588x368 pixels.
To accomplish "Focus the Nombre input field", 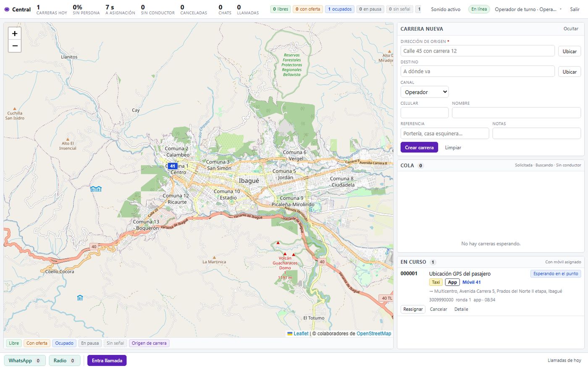I will pos(516,113).
